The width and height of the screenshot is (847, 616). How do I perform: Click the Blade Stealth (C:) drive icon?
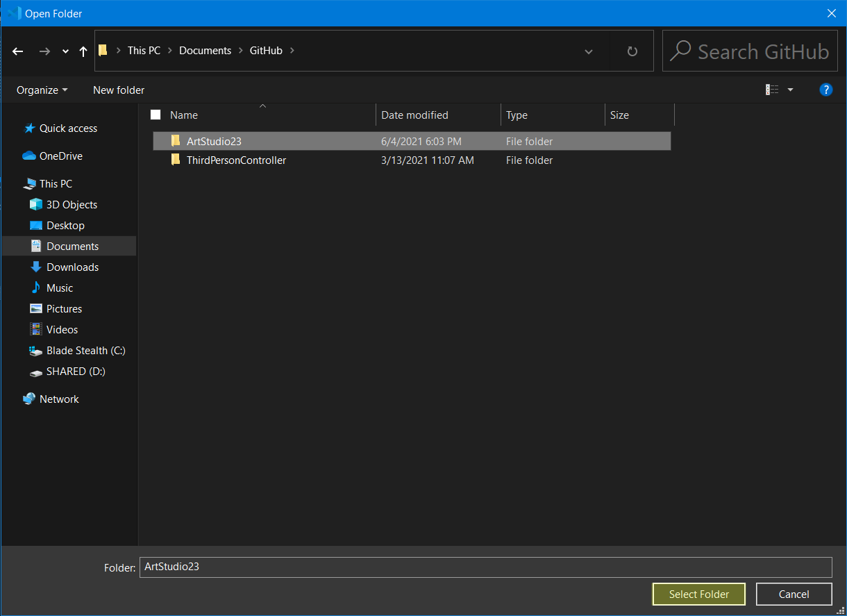point(36,351)
